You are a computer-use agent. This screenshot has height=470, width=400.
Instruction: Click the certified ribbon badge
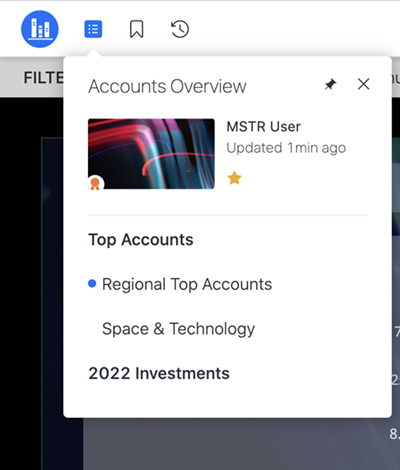[95, 183]
